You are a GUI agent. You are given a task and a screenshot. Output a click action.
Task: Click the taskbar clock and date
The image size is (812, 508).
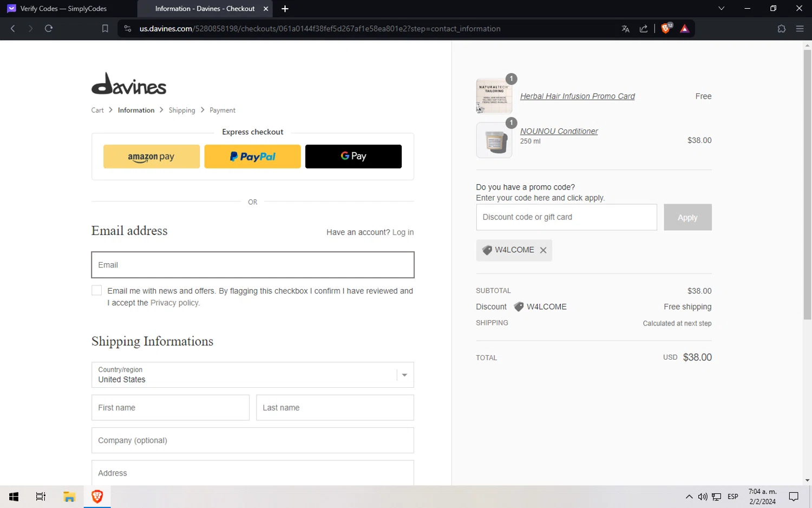762,497
